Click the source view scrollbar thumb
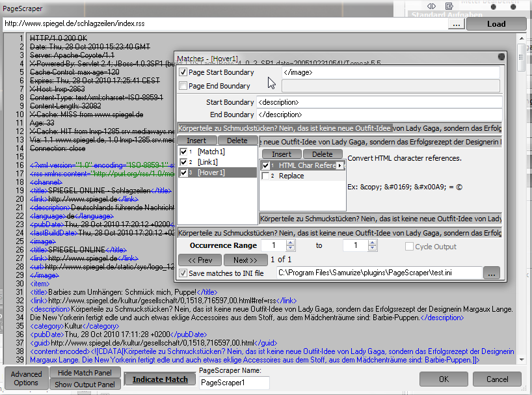 [x=522, y=57]
